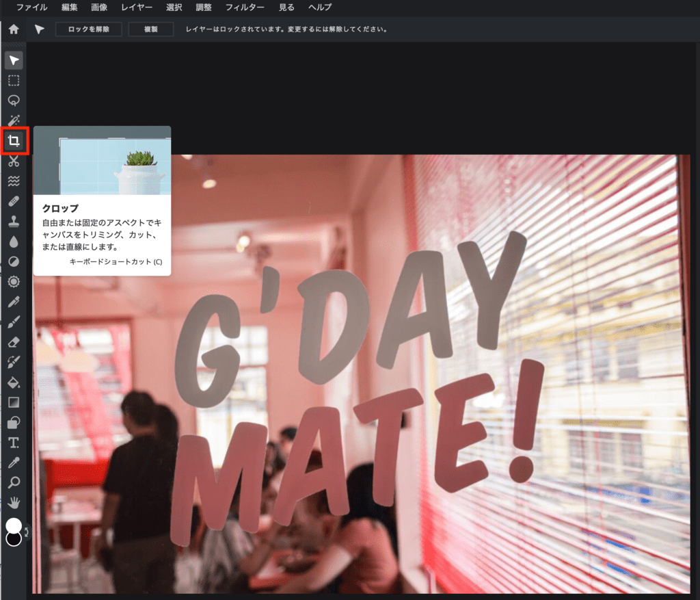Activate the Rectangular Marquee tool

pyautogui.click(x=12, y=80)
